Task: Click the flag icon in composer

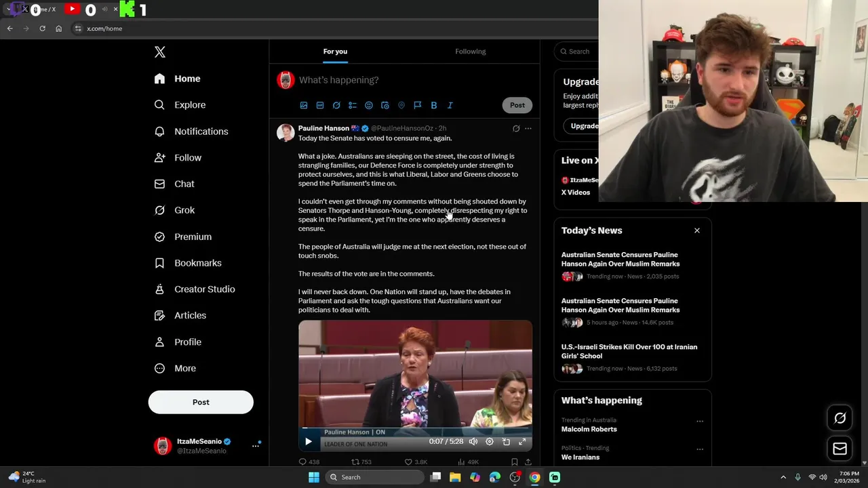Action: [418, 106]
